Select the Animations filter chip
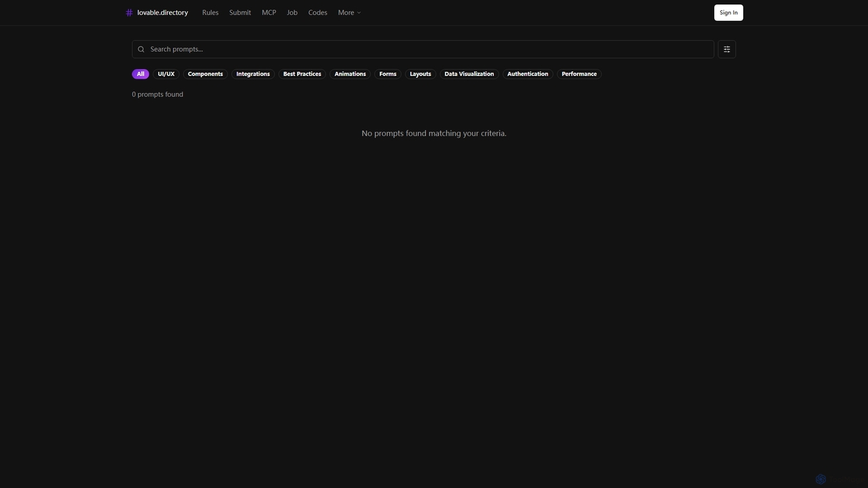 pos(350,74)
